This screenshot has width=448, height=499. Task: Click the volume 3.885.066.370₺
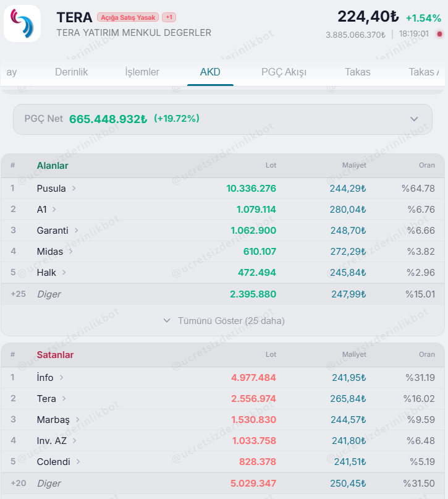pyautogui.click(x=355, y=35)
